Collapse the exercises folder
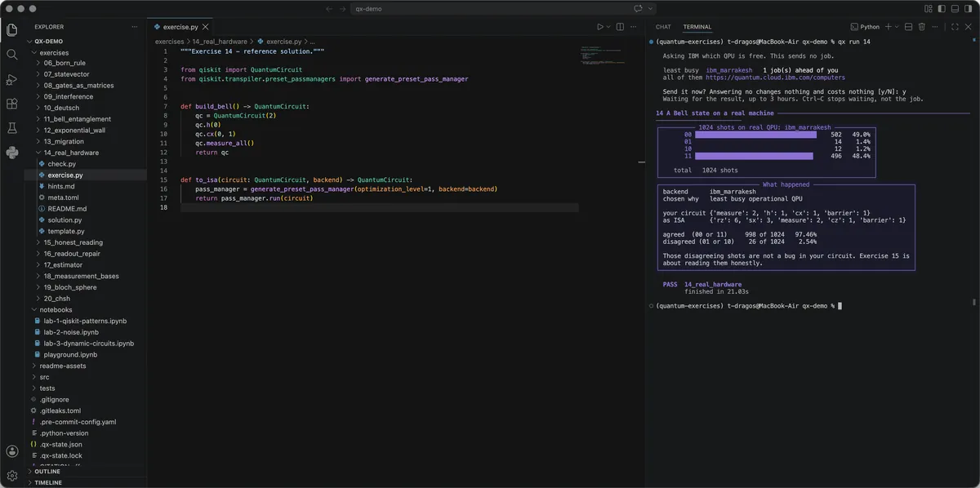 33,52
